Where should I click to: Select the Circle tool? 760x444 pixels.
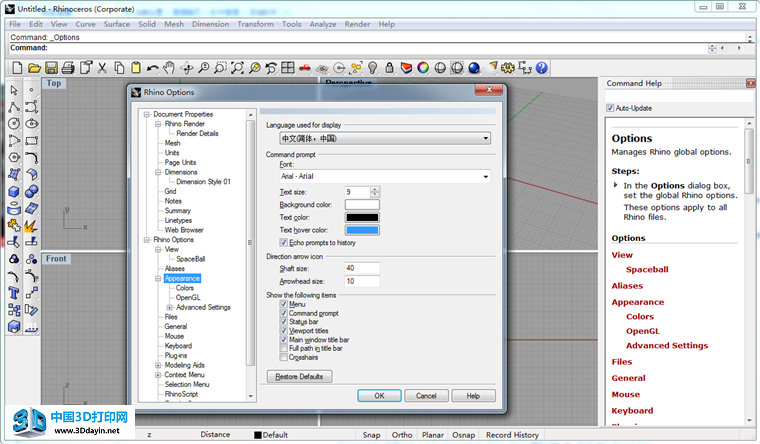coord(14,124)
